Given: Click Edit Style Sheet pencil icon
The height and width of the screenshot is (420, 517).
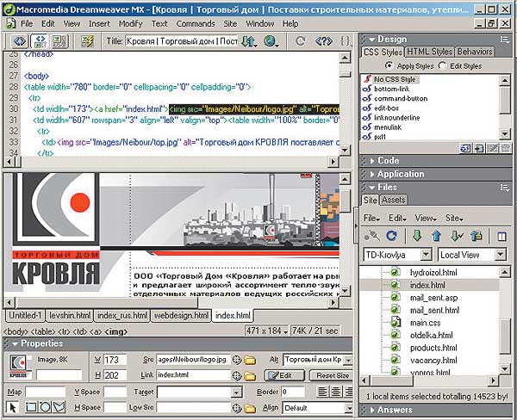Looking at the screenshot, I should (493, 149).
